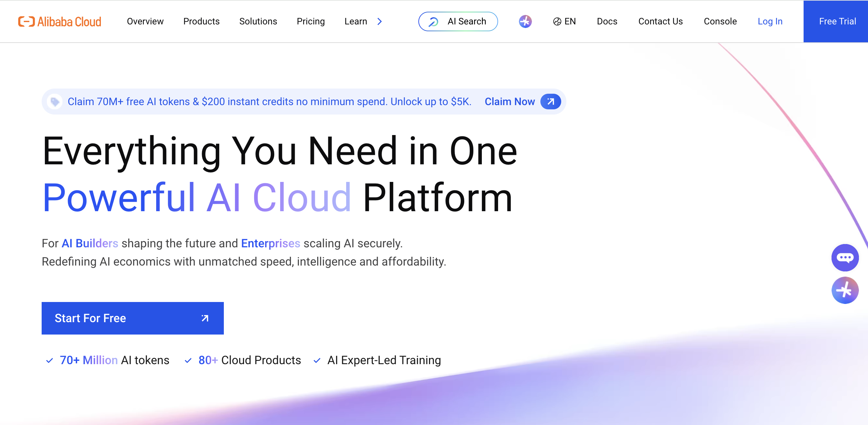The image size is (868, 425).
Task: Click the Alibaba Cloud logo
Action: (60, 21)
